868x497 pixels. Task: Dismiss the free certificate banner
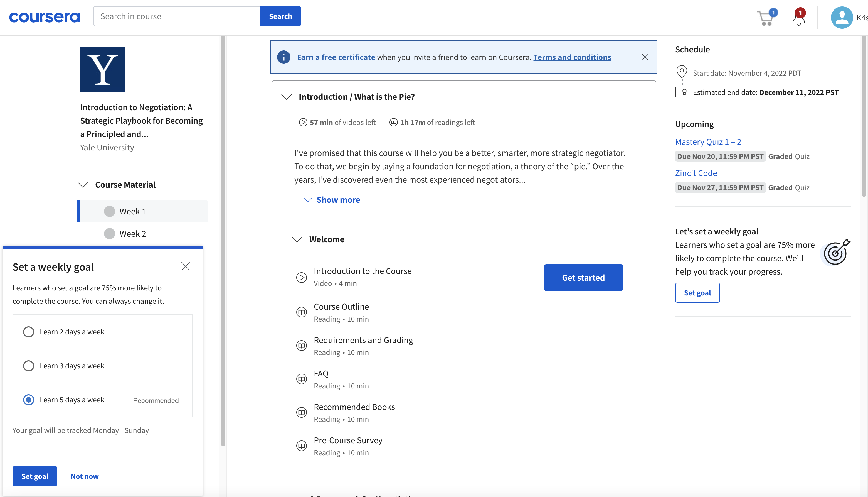point(645,57)
